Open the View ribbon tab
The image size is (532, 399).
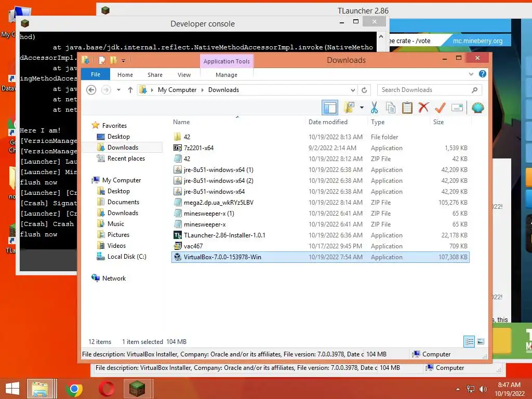coord(184,75)
